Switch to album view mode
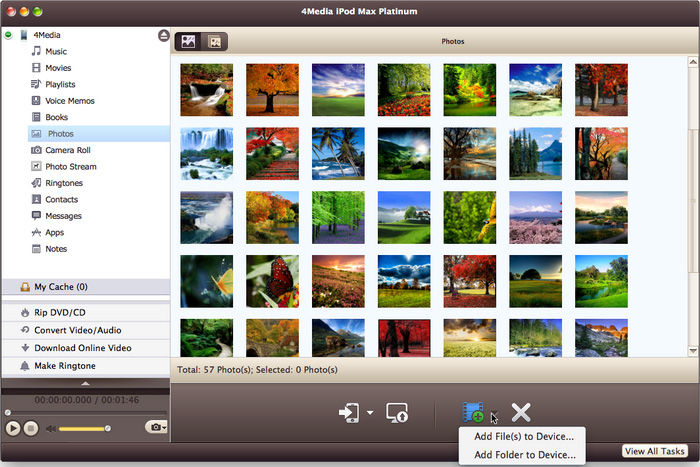 pos(213,42)
